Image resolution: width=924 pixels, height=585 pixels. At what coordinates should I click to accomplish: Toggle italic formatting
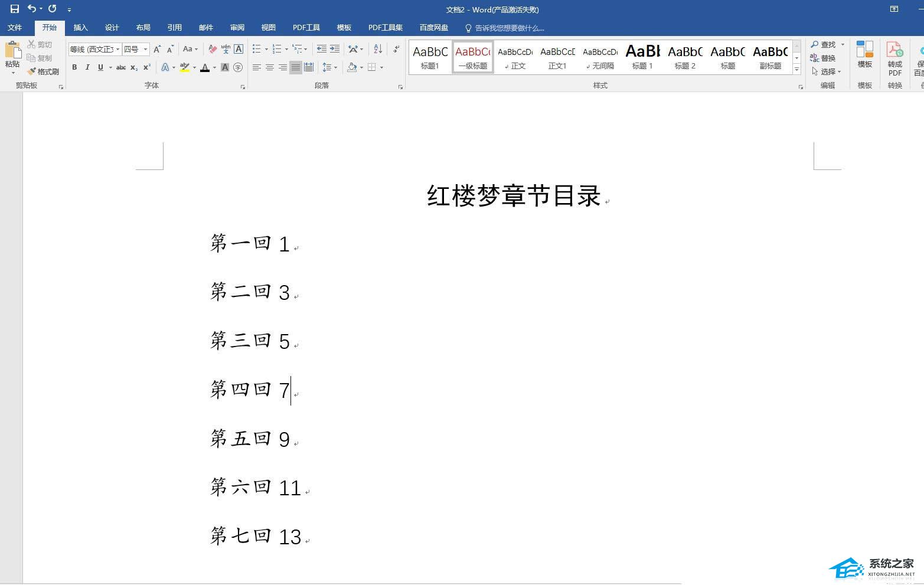(87, 67)
